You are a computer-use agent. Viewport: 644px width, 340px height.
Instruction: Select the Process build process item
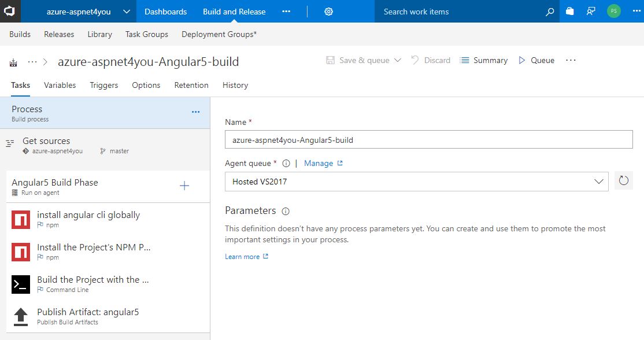tap(105, 113)
